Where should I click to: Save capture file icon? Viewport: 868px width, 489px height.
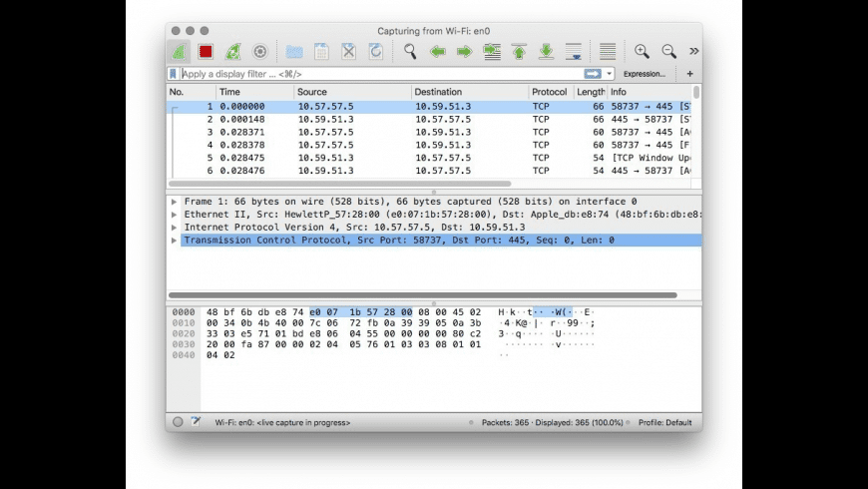coord(321,52)
